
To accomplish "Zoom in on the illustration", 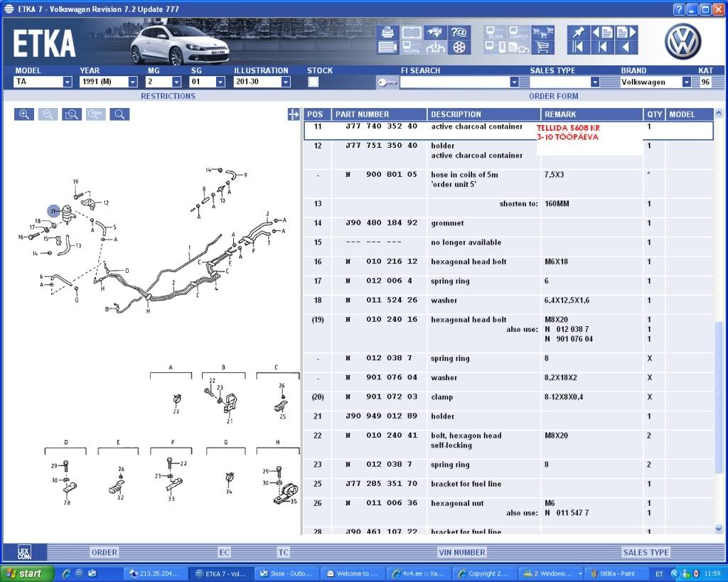I will pyautogui.click(x=24, y=114).
